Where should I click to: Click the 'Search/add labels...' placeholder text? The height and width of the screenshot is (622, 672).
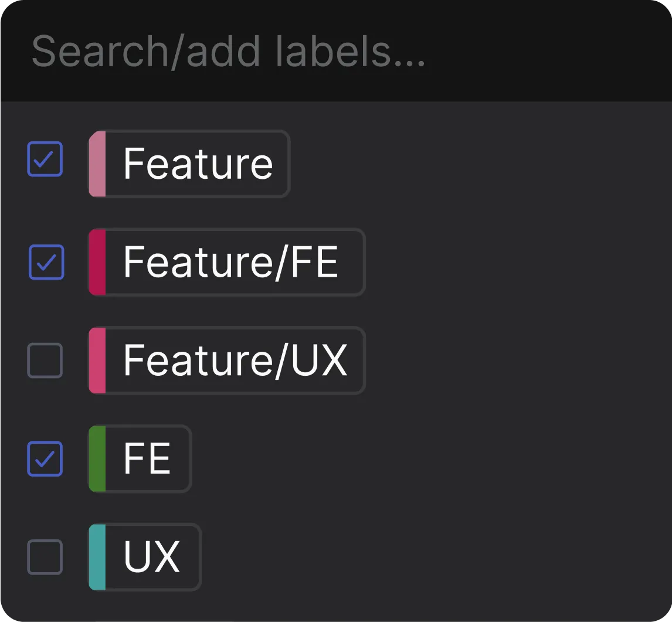click(x=228, y=52)
